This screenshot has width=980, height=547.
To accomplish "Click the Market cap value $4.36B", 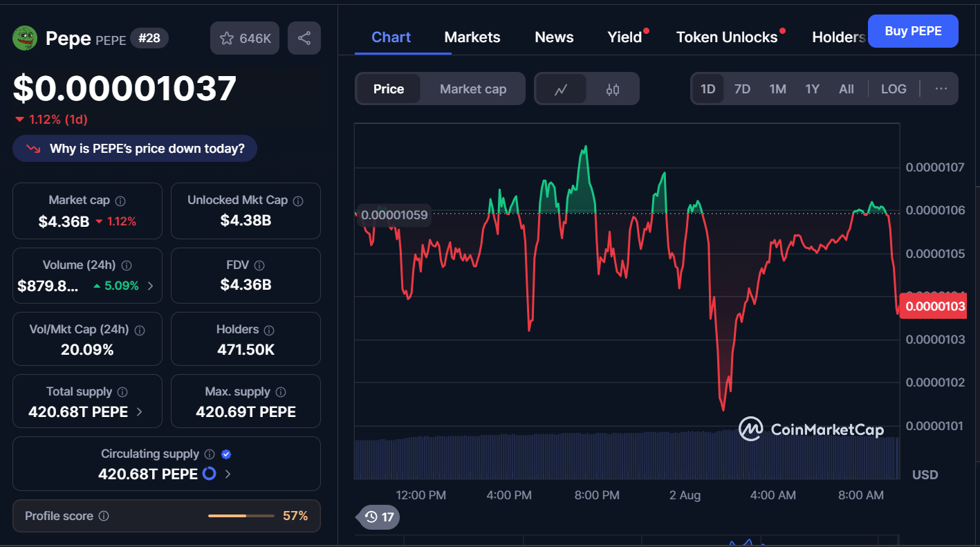I will click(64, 221).
